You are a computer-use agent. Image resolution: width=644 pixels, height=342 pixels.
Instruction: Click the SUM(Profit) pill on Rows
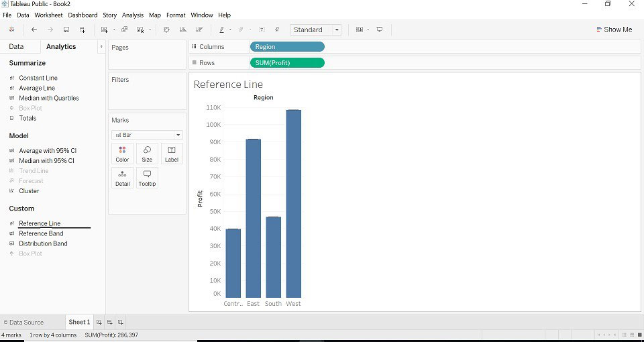click(x=287, y=63)
